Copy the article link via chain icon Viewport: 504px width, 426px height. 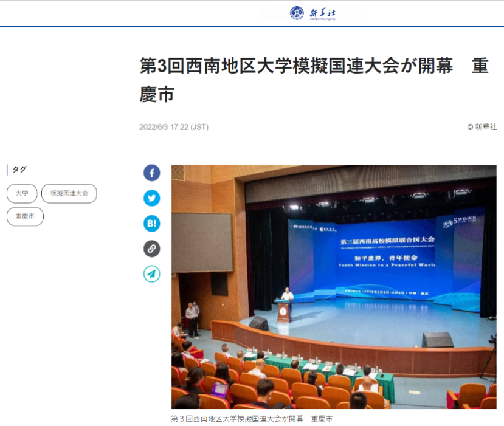(151, 249)
